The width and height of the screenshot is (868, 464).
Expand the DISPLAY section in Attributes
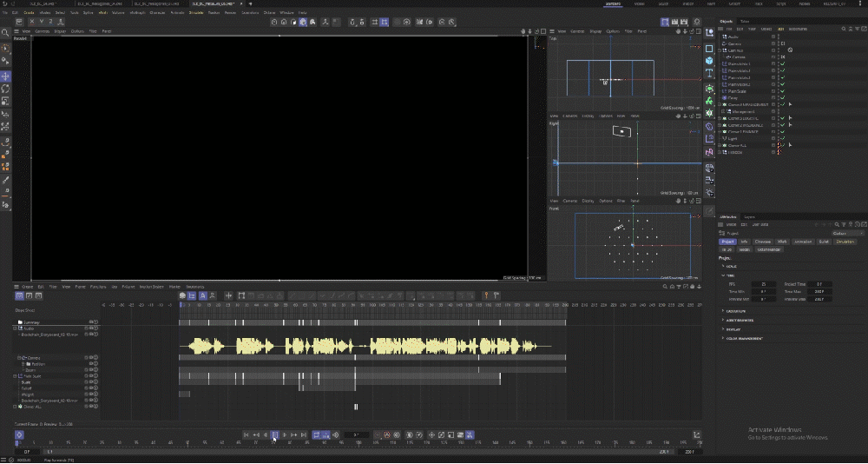(723, 329)
